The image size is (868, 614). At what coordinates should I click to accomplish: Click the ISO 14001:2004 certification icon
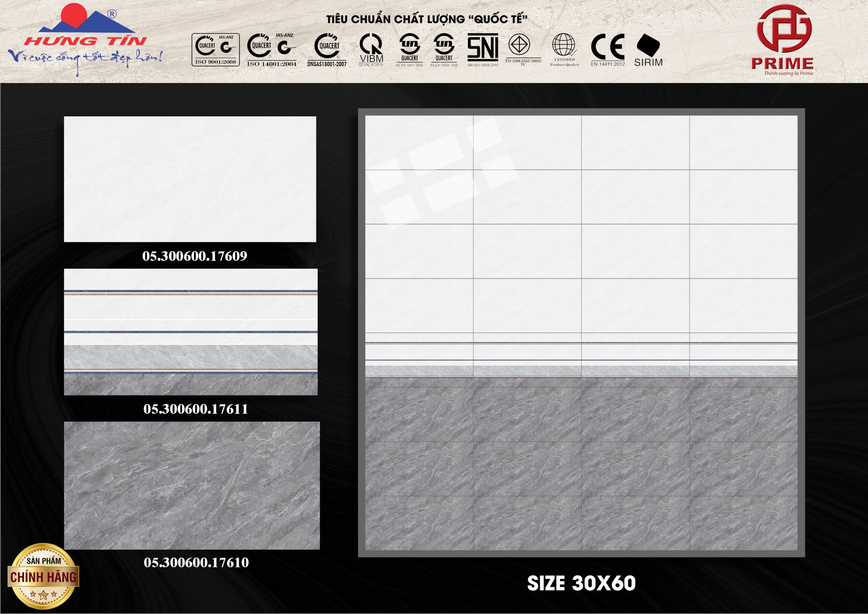pos(272,50)
